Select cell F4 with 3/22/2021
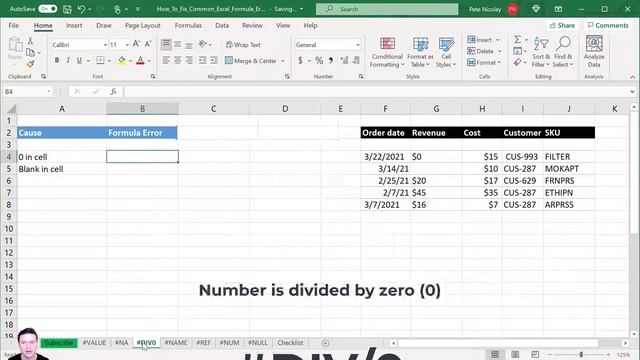The width and height of the screenshot is (640, 360). (x=385, y=157)
